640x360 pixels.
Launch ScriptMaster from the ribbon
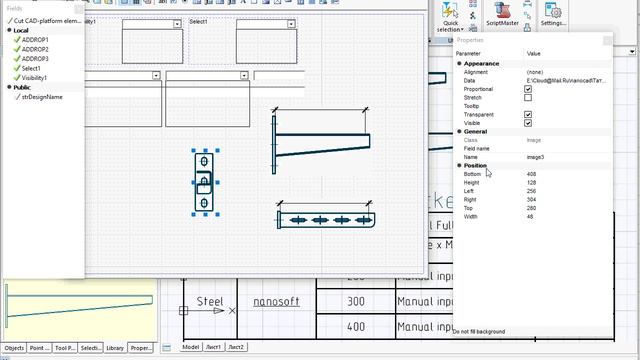click(502, 14)
